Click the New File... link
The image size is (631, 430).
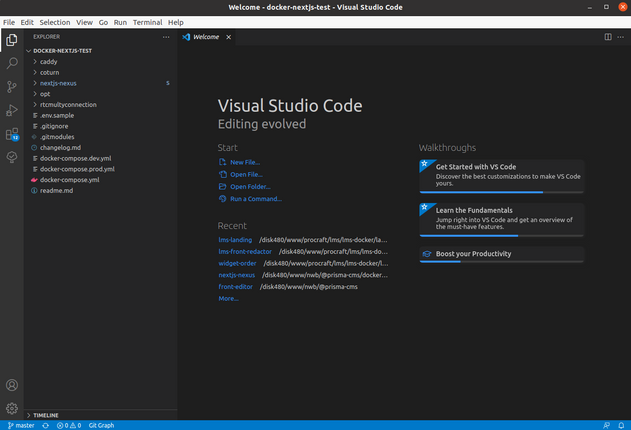point(245,162)
